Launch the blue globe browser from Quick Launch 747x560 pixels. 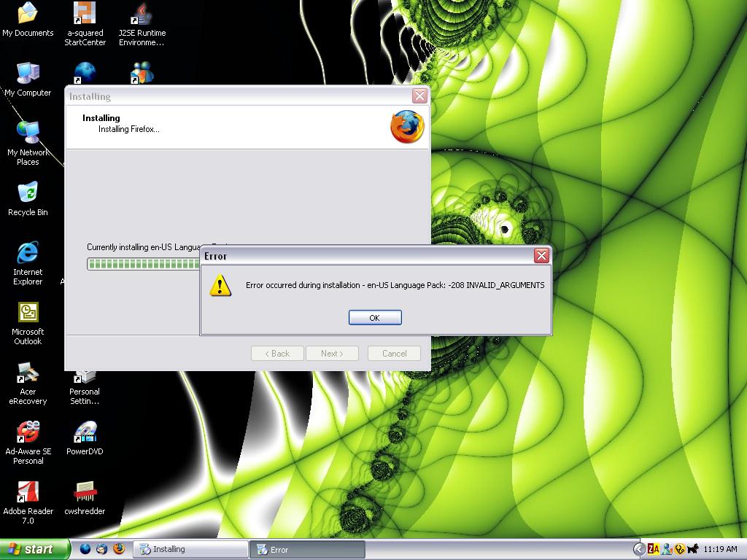85,549
